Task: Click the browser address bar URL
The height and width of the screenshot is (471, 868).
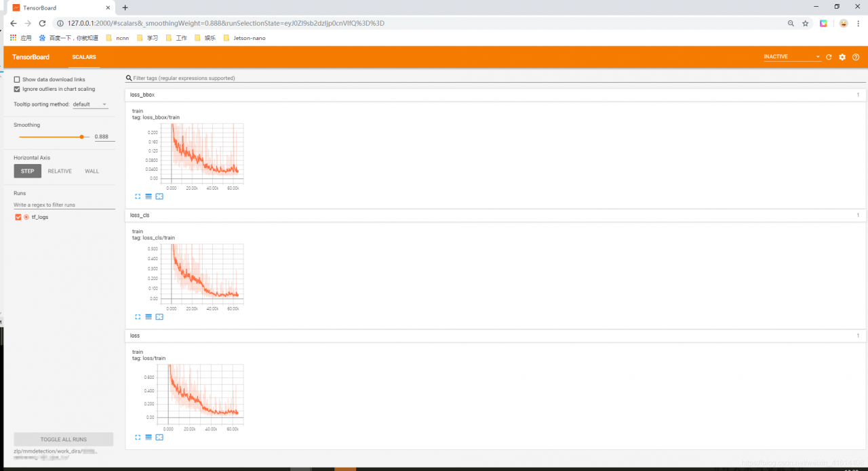Action: pos(226,23)
